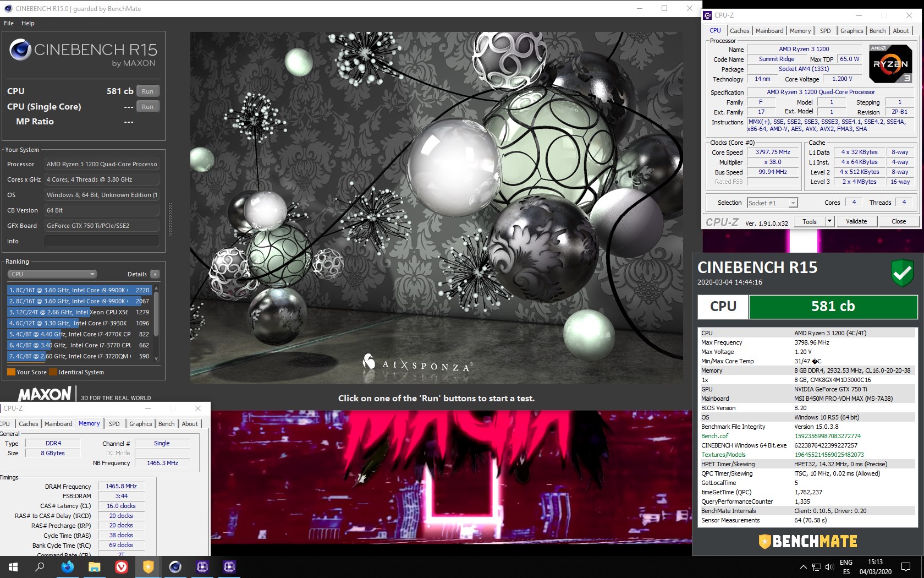Image resolution: width=924 pixels, height=578 pixels.
Task: Click the Ryzen 3 logo in CPU-Z
Action: [x=890, y=64]
